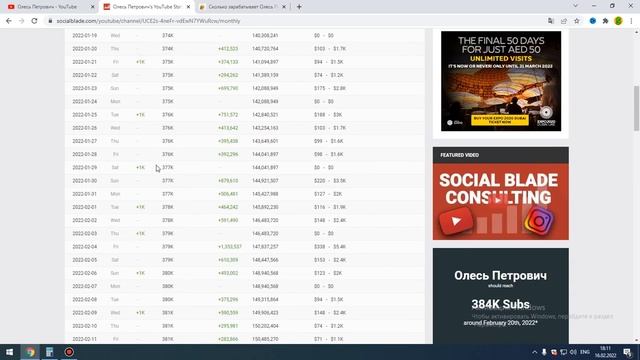Click the Олесь Петрович prediction card title

tap(500, 276)
